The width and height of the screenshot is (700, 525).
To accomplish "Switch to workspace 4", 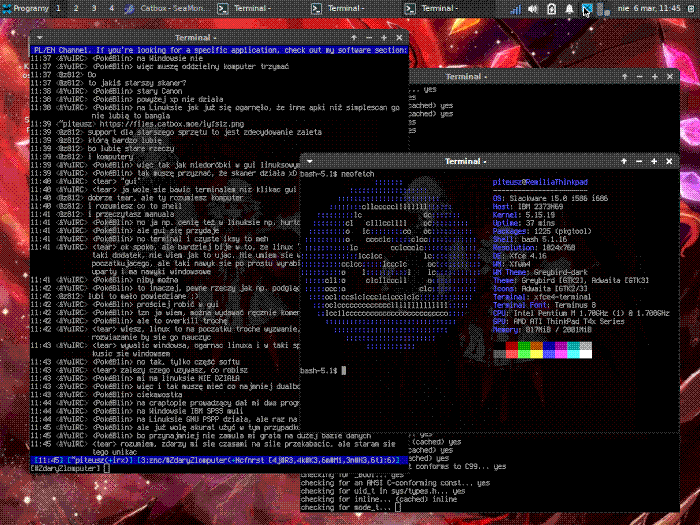I will (112, 8).
